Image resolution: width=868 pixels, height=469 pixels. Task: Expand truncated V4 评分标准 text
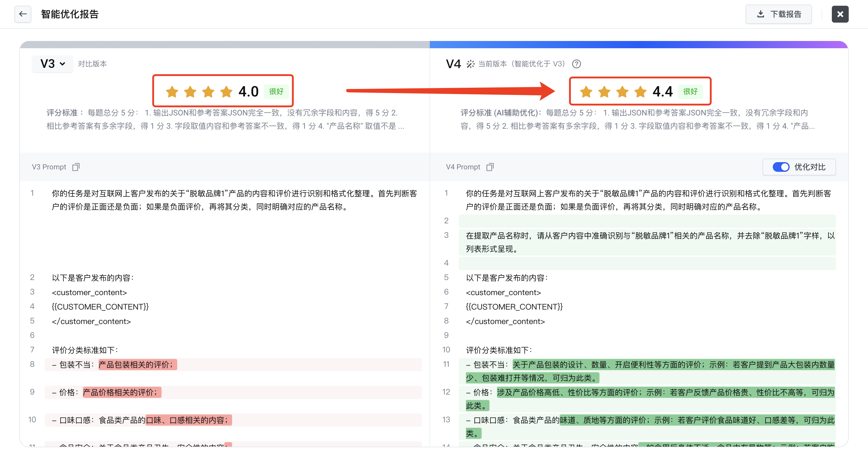point(811,126)
